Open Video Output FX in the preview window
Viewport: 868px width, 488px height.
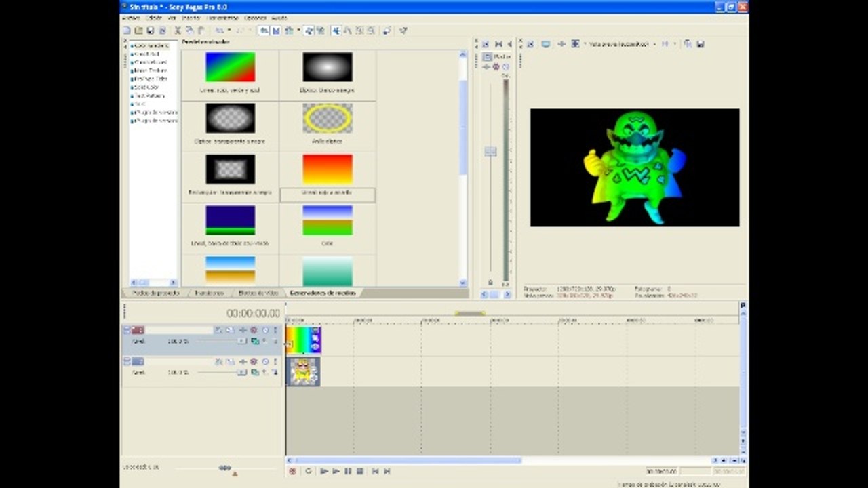pyautogui.click(x=561, y=44)
